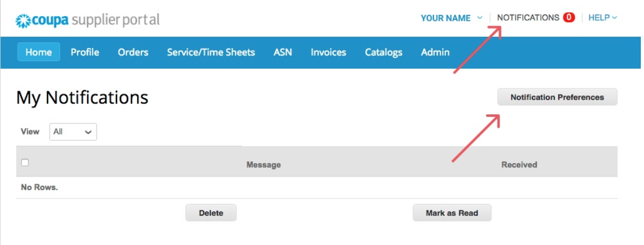The width and height of the screenshot is (644, 245).
Task: Click the Message column header
Action: tap(263, 165)
